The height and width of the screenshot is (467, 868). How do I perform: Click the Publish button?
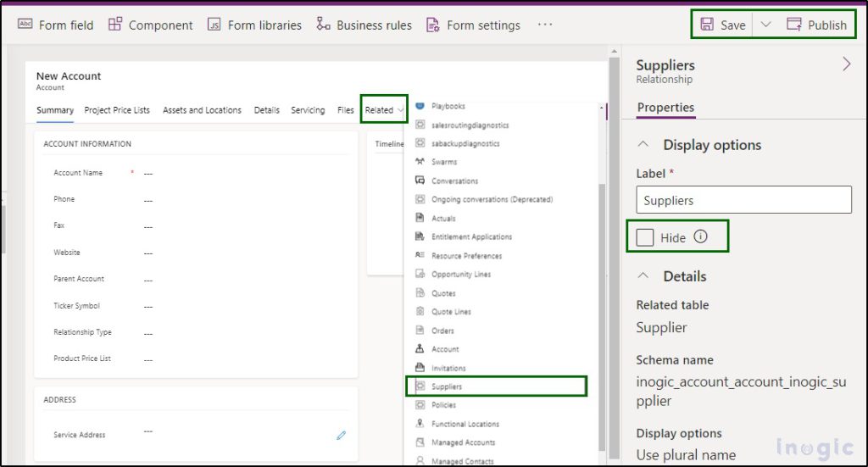point(817,25)
